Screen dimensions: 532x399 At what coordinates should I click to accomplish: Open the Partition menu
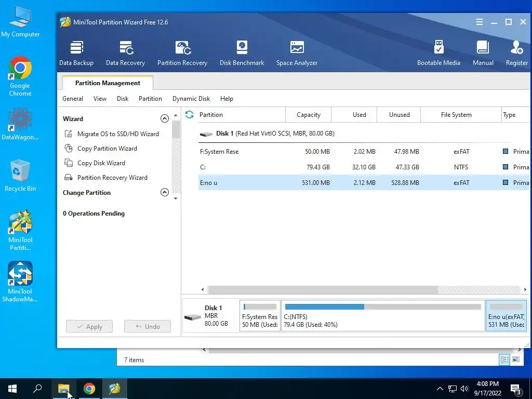point(150,99)
